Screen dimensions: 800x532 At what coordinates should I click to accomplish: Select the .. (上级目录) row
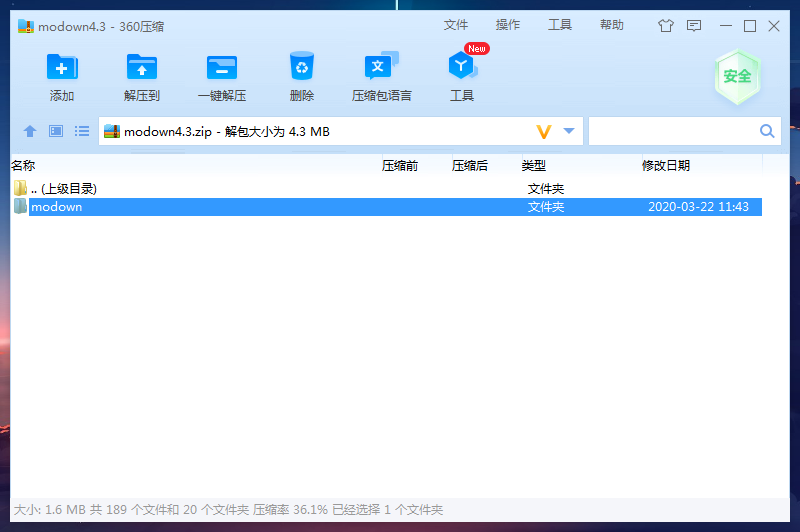click(x=386, y=188)
